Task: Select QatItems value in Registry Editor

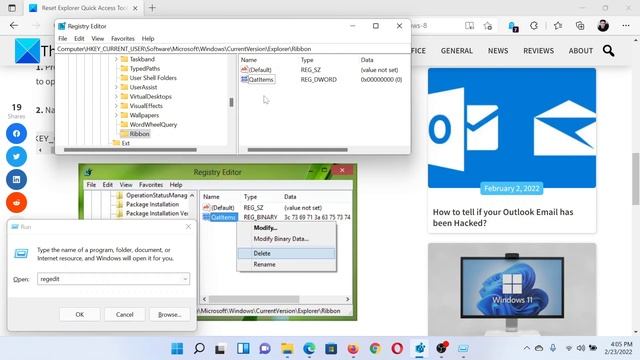Action: tap(260, 80)
